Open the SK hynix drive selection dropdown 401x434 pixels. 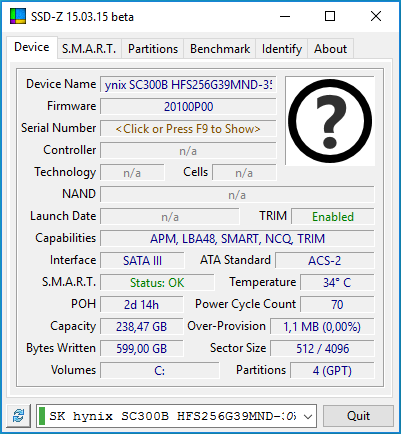click(176, 416)
